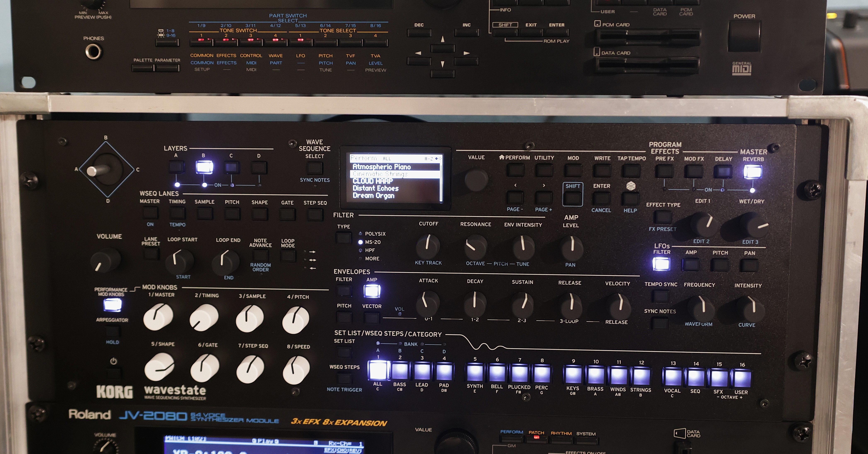This screenshot has width=868, height=454.
Task: Click the DEC button on top Roland
Action: 419,33
